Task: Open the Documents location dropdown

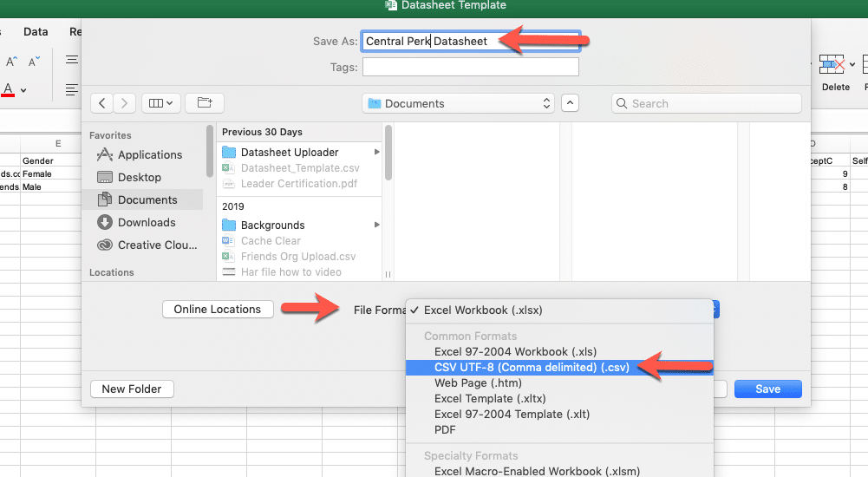Action: pyautogui.click(x=459, y=103)
